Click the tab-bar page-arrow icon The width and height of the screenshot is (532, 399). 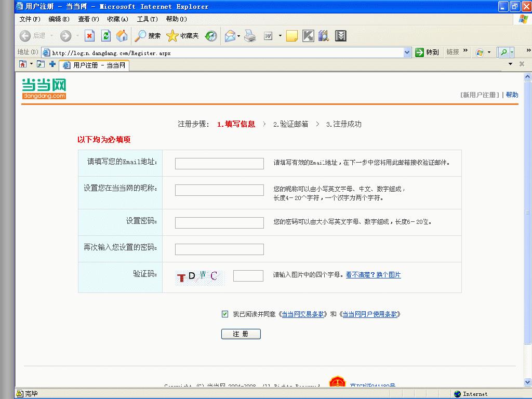click(41, 64)
